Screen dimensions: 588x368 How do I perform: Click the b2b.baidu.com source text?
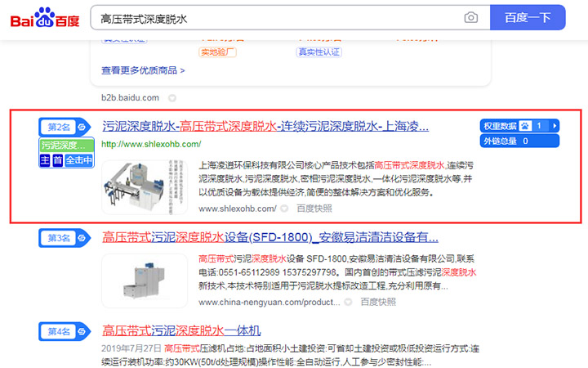130,97
